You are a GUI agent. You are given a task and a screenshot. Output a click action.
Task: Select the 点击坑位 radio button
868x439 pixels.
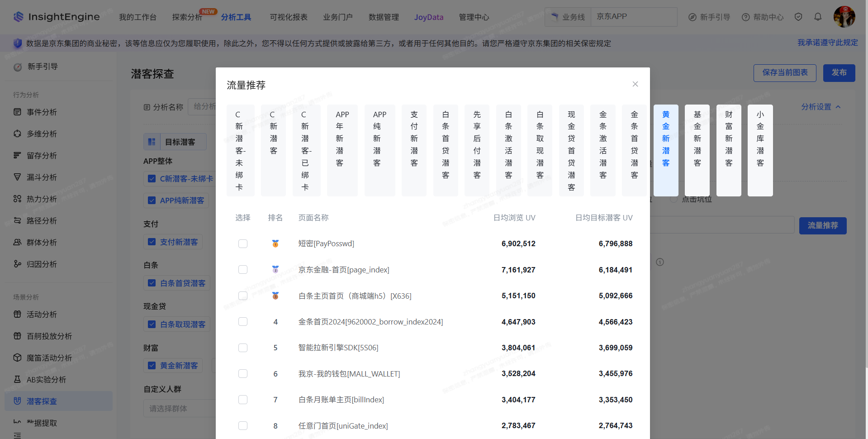pyautogui.click(x=674, y=199)
